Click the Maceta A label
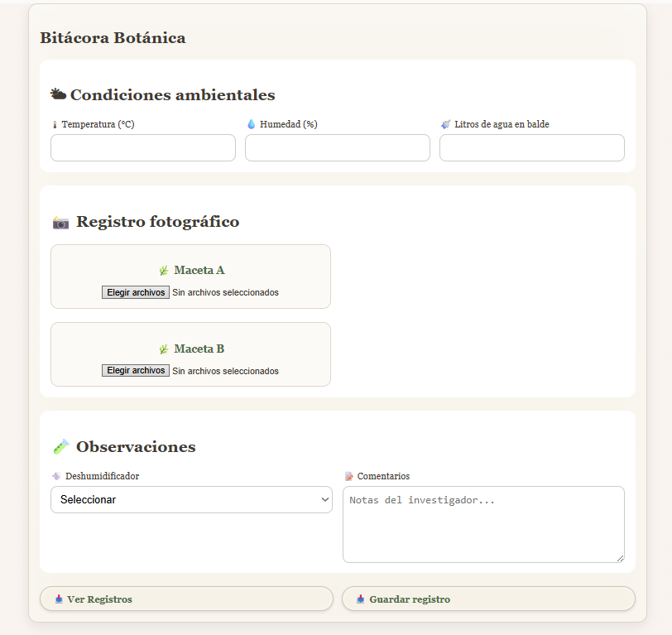 click(x=199, y=270)
